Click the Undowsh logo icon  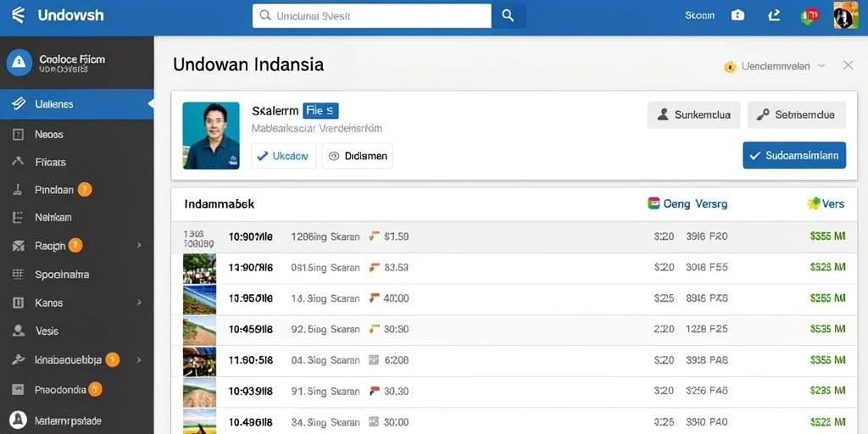pyautogui.click(x=19, y=15)
